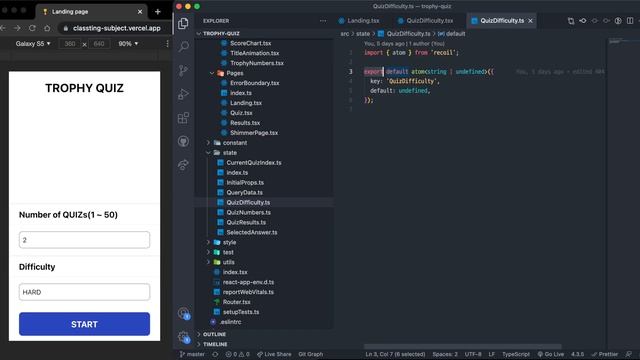
Task: Click the Ln 3, Col 7 cursor position
Action: coord(395,354)
